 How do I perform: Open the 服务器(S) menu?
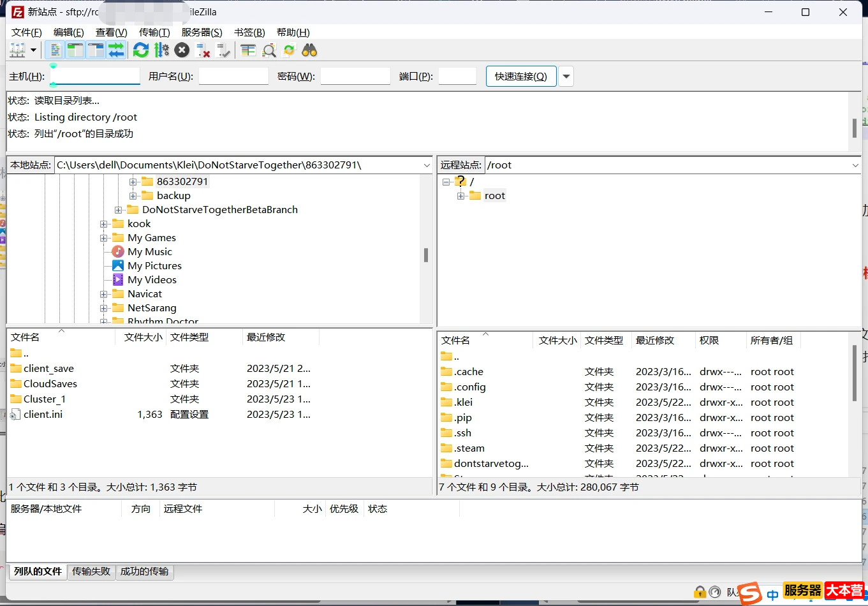click(x=202, y=32)
